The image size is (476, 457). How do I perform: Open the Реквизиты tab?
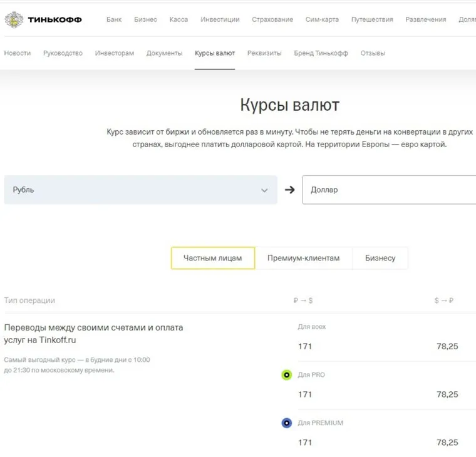264,53
